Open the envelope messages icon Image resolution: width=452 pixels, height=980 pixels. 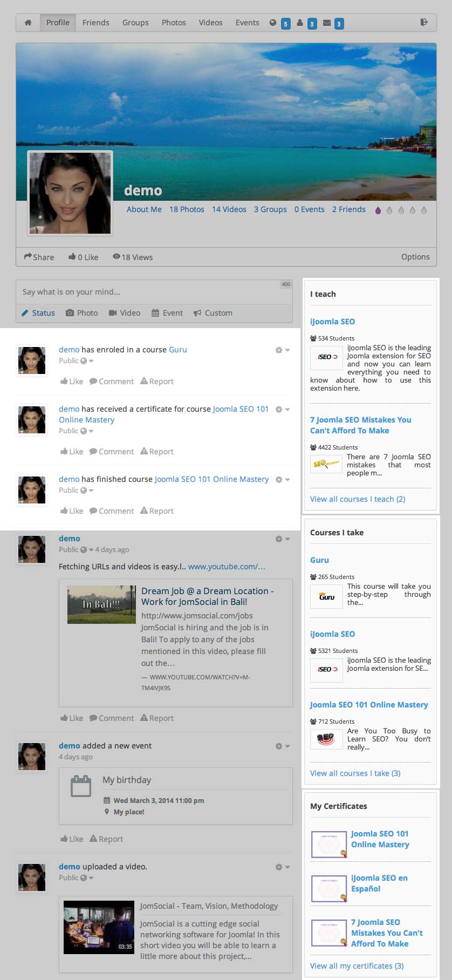(x=326, y=23)
